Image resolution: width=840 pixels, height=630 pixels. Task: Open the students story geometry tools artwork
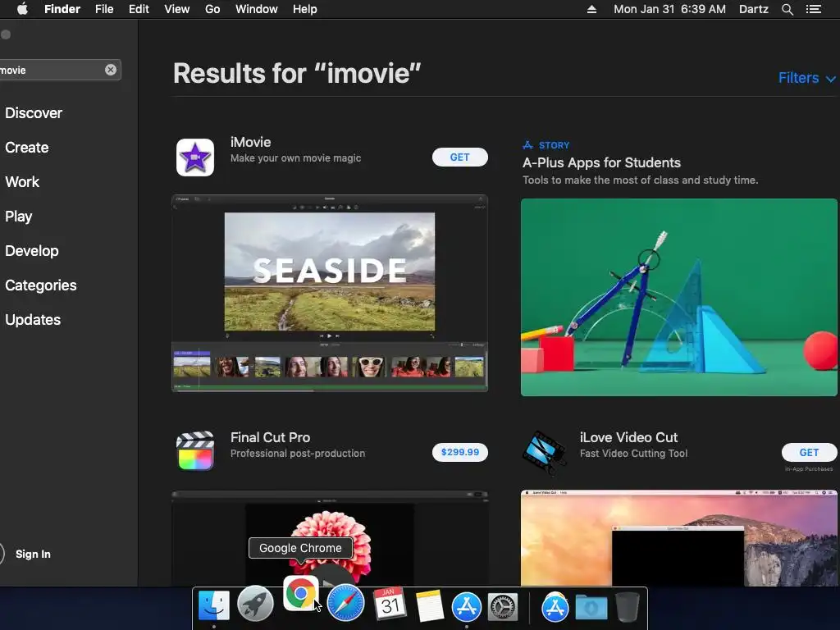pos(678,297)
